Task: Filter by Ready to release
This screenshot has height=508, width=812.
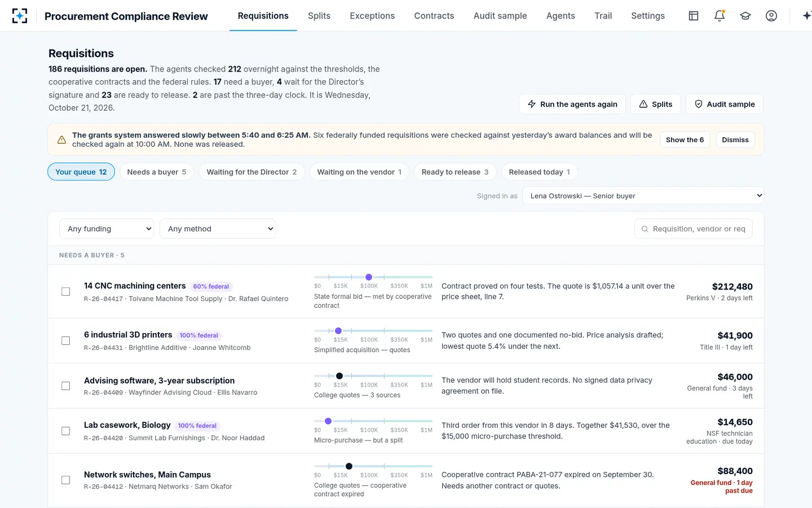Action: pyautogui.click(x=455, y=172)
